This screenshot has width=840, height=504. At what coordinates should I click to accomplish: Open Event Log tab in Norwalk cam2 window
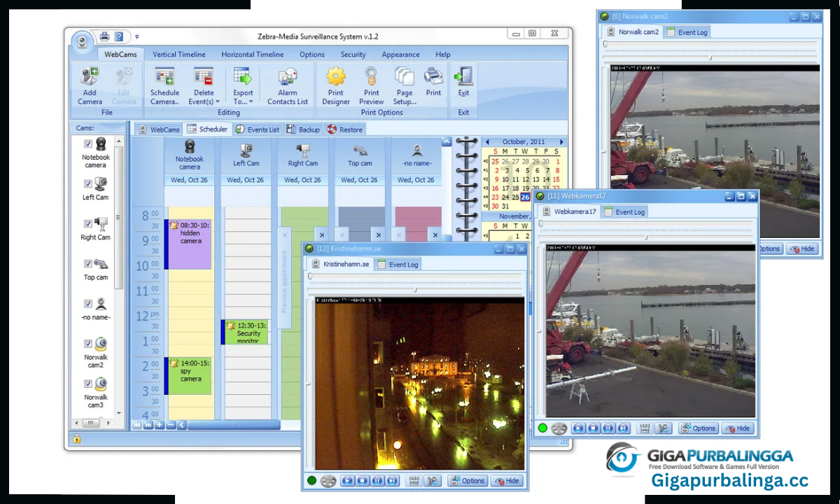pos(687,32)
